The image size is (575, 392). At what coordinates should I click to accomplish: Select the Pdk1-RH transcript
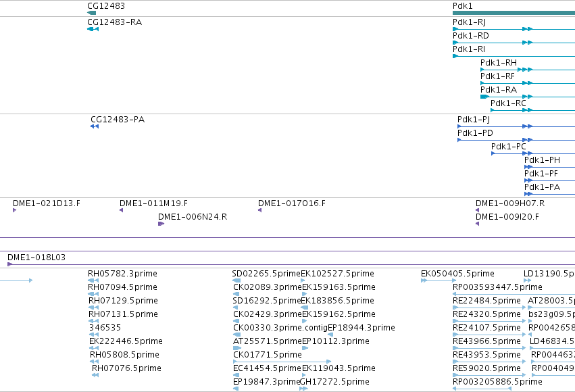tap(499, 63)
